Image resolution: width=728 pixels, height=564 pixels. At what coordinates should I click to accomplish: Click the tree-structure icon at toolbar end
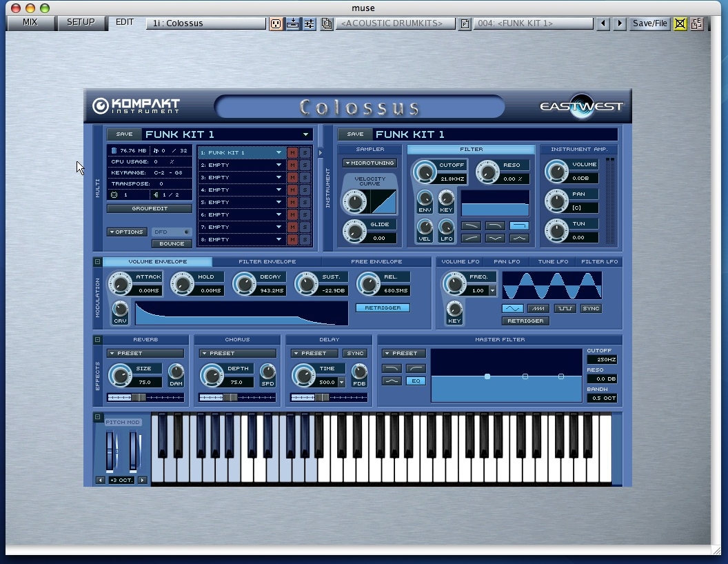tap(696, 23)
